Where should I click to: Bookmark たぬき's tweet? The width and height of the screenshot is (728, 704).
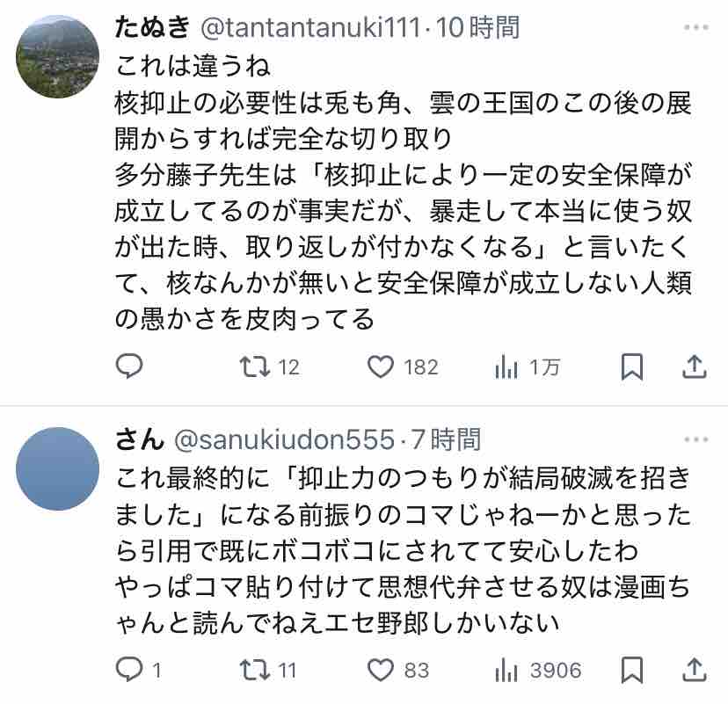[631, 367]
